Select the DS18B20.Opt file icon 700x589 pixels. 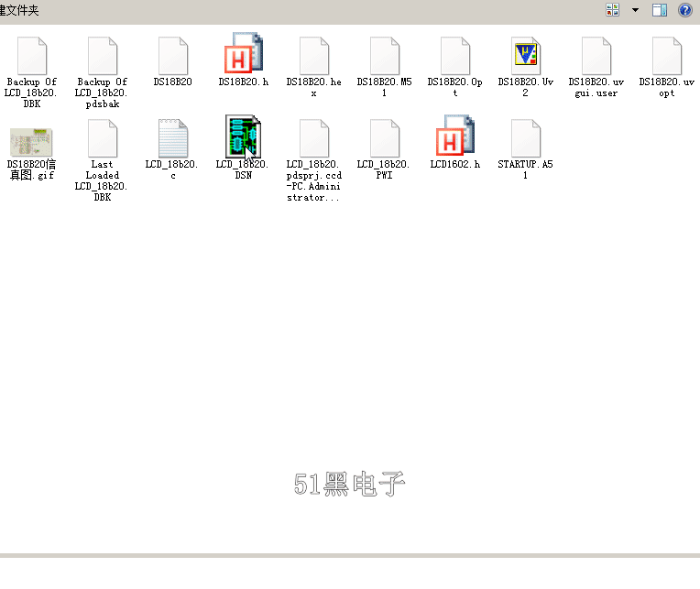(455, 56)
